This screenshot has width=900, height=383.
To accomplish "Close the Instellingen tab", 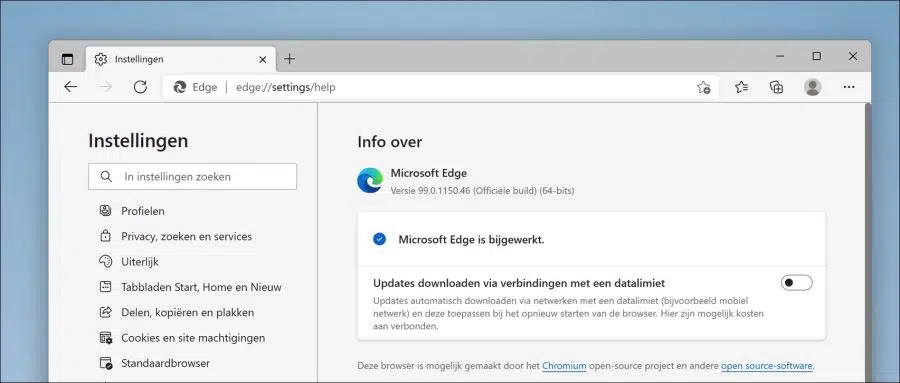I will tap(262, 59).
